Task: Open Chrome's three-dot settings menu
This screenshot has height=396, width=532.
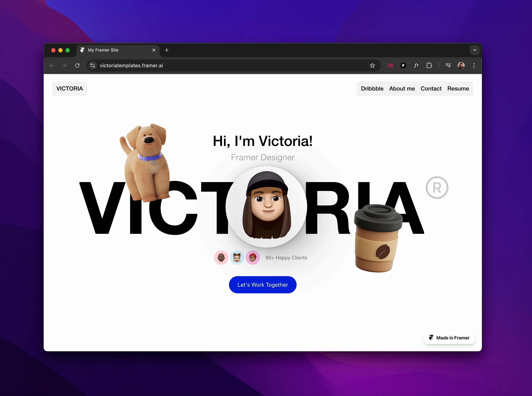Action: (474, 65)
